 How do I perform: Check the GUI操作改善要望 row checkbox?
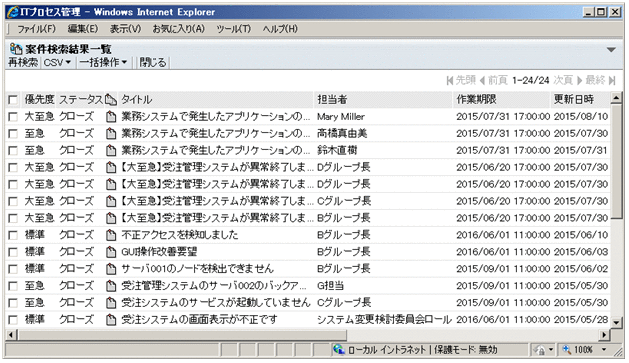13,252
